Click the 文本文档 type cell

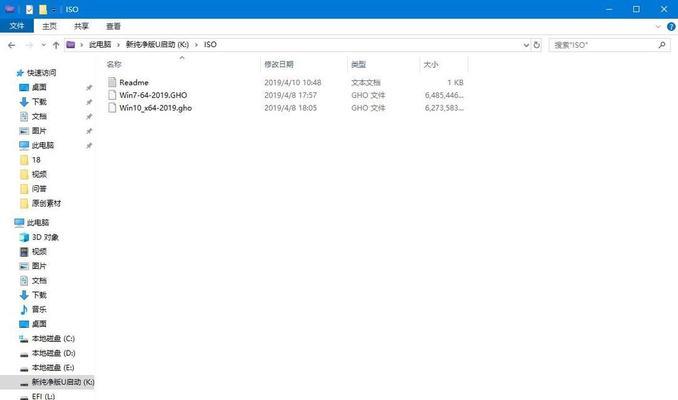(366, 82)
